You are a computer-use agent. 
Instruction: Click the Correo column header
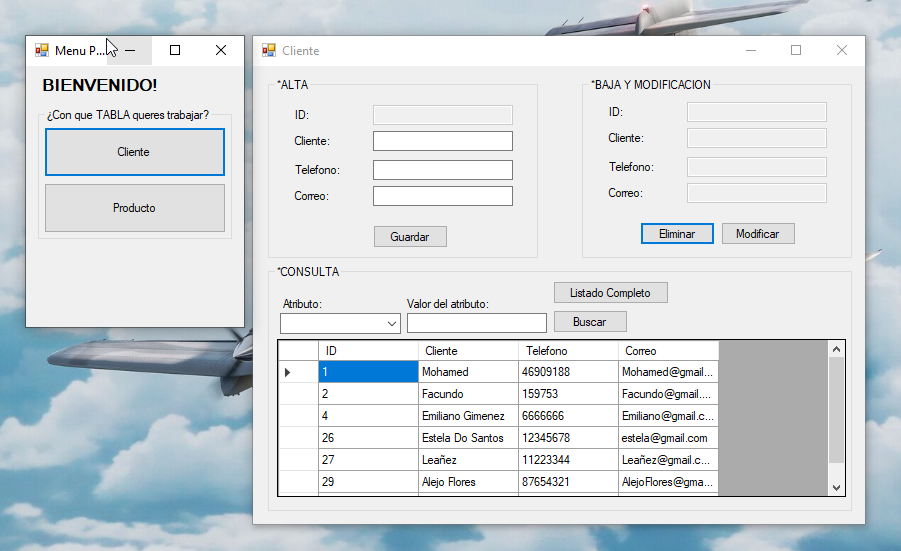pos(667,351)
